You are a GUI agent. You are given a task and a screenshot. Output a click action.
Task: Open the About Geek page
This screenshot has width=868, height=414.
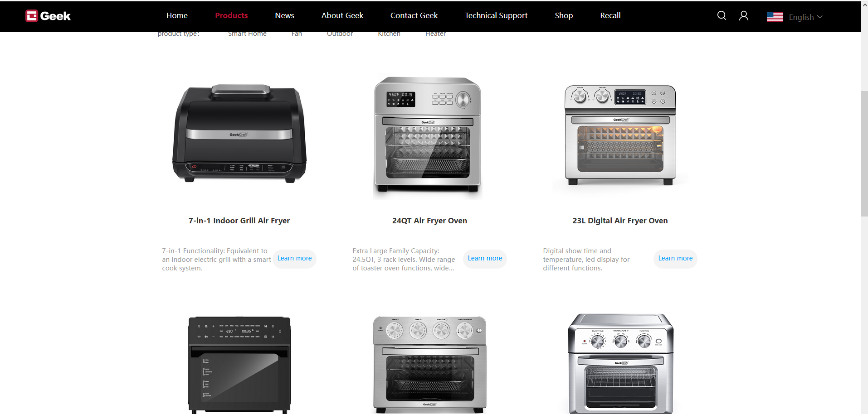[342, 15]
